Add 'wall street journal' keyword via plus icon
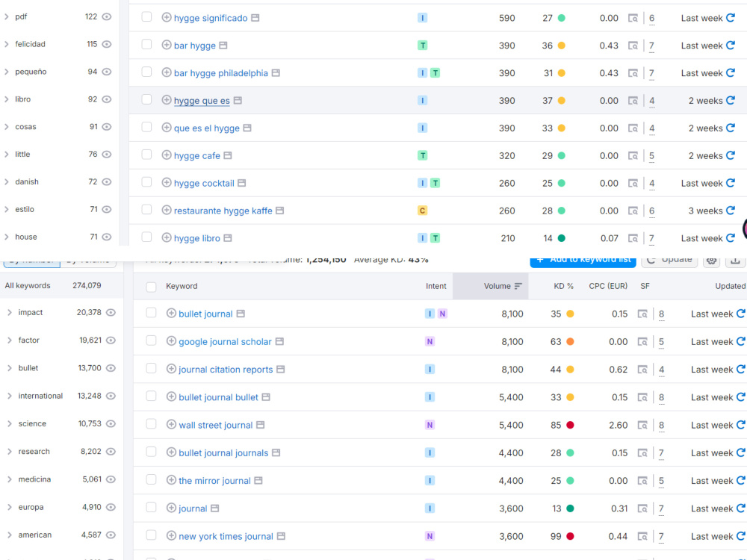The image size is (747, 560). pyautogui.click(x=171, y=425)
